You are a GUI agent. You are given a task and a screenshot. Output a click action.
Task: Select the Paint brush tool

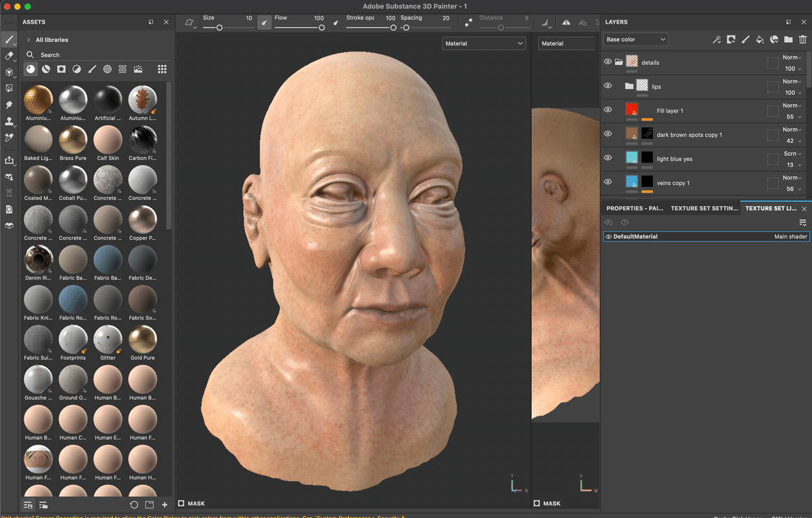point(9,39)
